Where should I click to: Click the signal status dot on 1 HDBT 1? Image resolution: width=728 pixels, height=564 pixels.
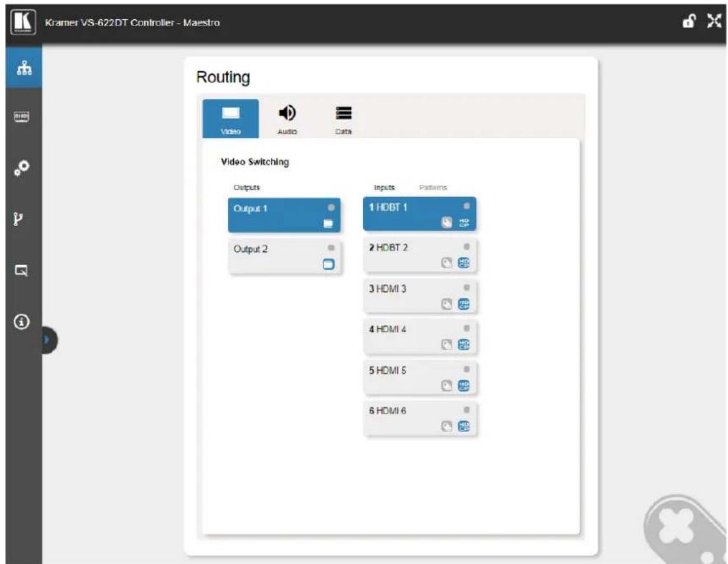pos(467,206)
